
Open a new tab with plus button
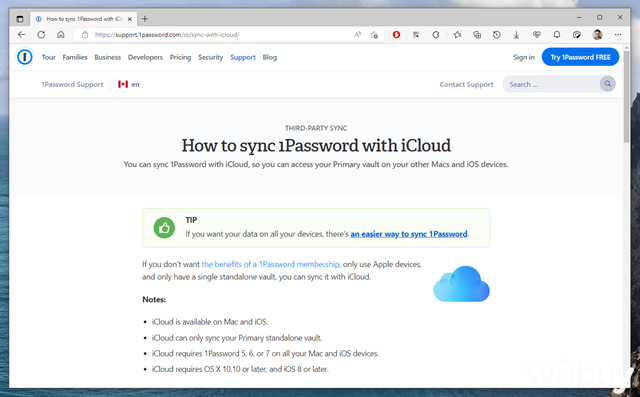(145, 19)
